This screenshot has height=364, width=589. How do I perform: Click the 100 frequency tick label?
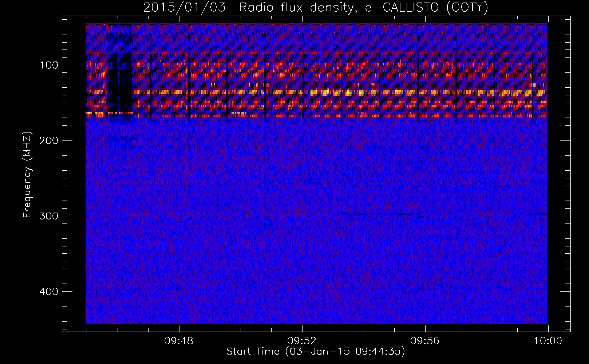(49, 65)
